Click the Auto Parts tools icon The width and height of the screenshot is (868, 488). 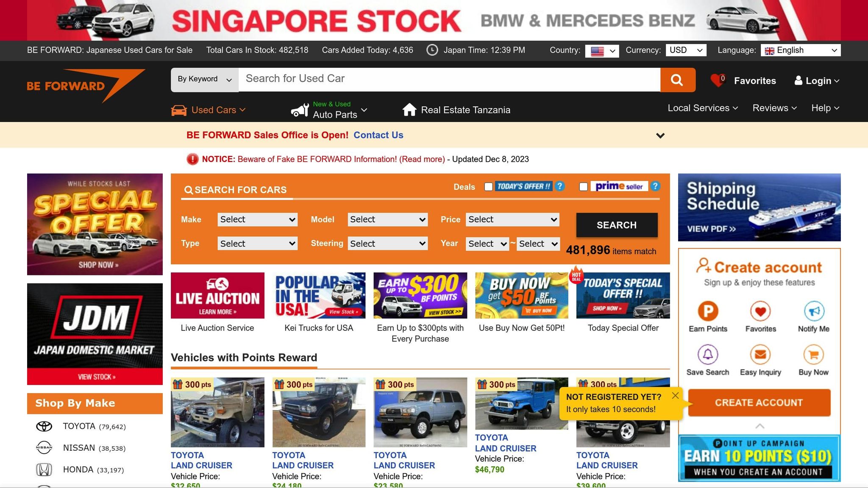coord(300,110)
